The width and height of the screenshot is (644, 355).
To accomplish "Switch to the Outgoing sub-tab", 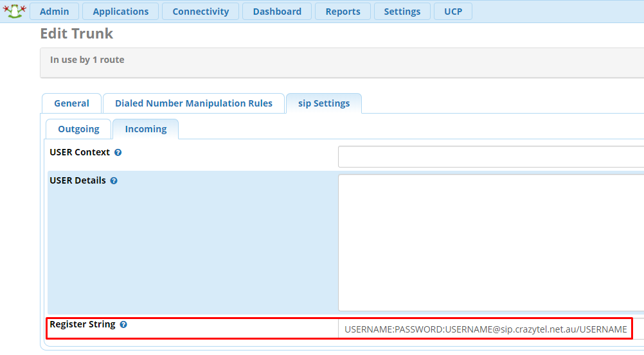I will 78,129.
